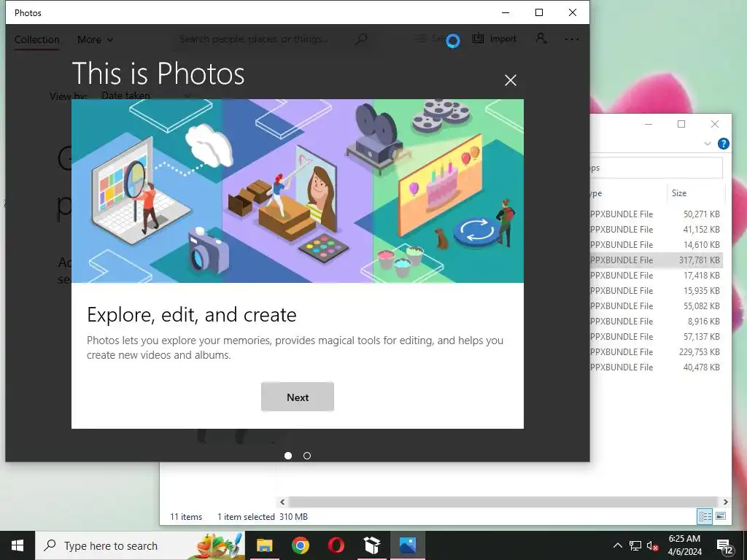747x560 pixels.
Task: Select the file sized 50,271 KB
Action: click(x=656, y=214)
